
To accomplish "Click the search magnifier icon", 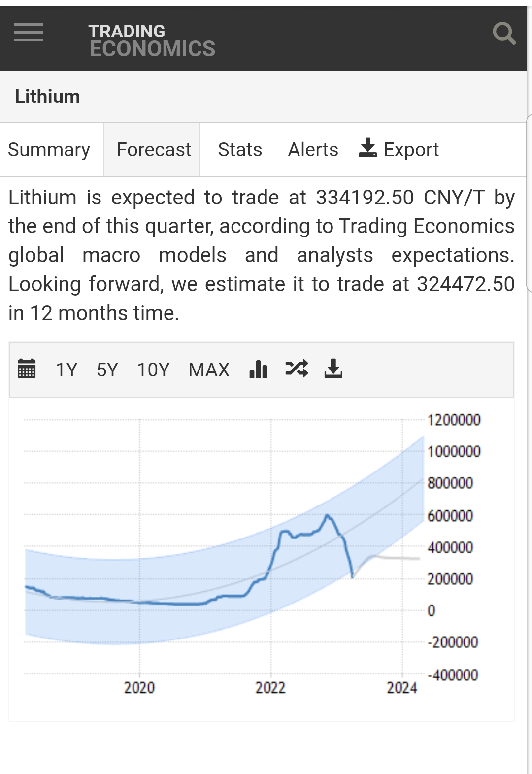I will (504, 34).
